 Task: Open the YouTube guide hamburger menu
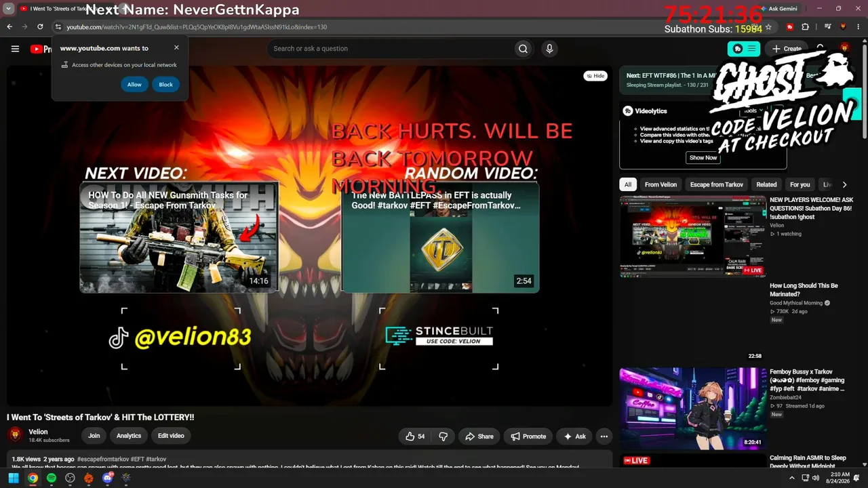point(15,49)
